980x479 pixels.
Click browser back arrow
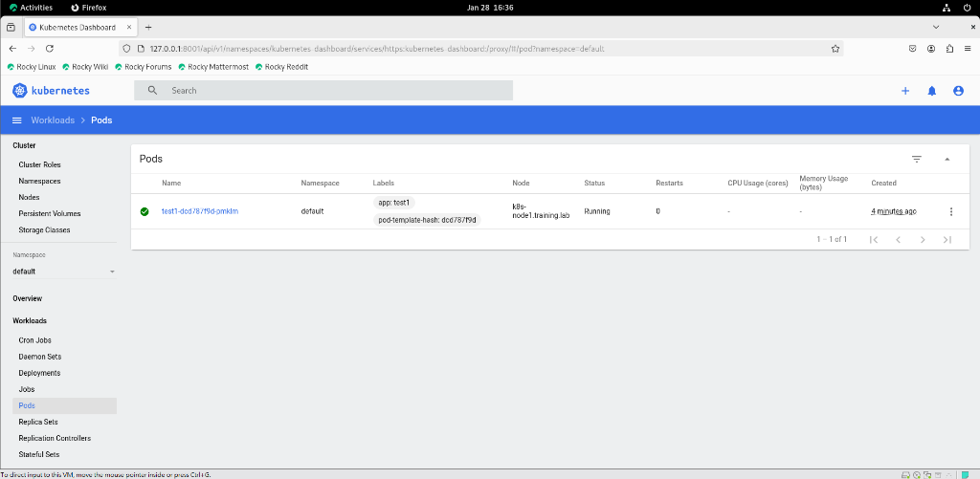click(x=12, y=48)
